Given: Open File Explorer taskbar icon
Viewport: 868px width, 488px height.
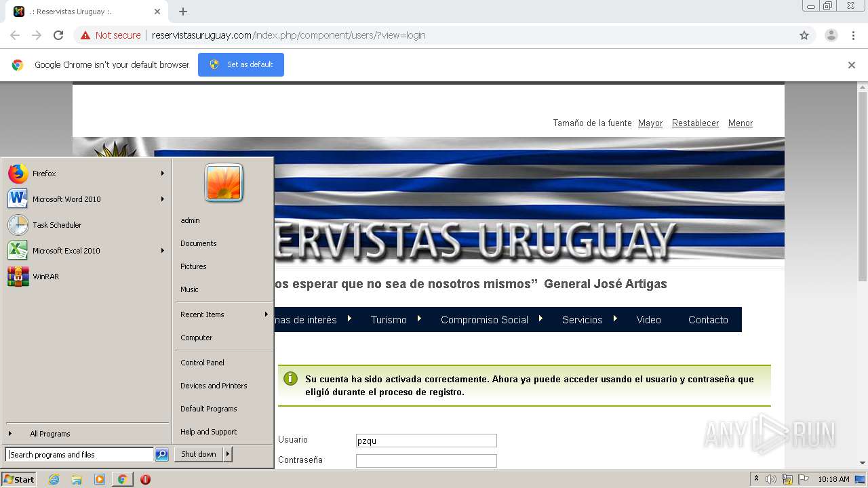Looking at the screenshot, I should (77, 479).
